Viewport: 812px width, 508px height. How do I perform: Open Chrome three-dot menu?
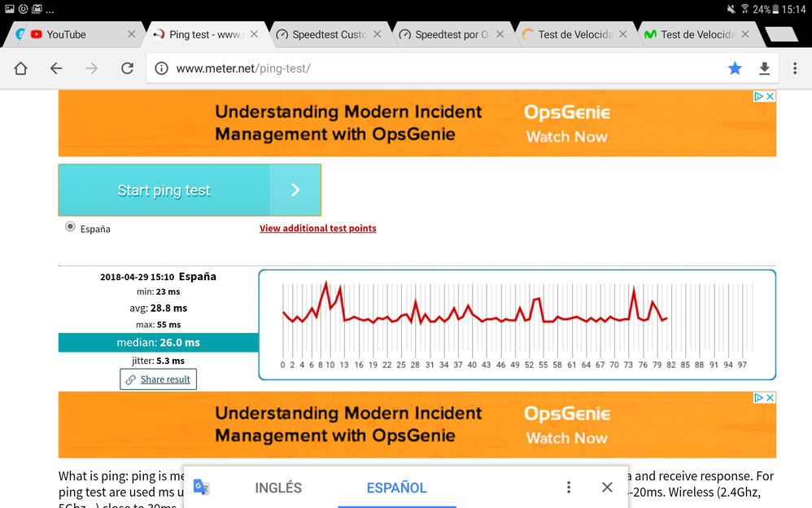[795, 68]
